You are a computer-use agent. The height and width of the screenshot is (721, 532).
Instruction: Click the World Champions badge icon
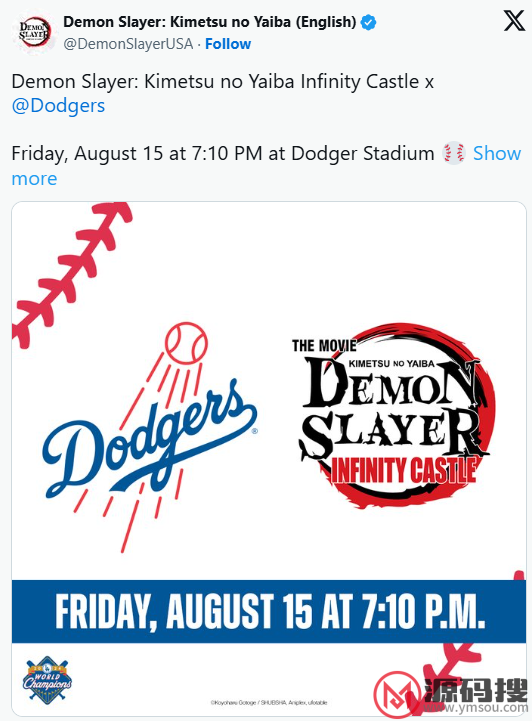pyautogui.click(x=46, y=680)
